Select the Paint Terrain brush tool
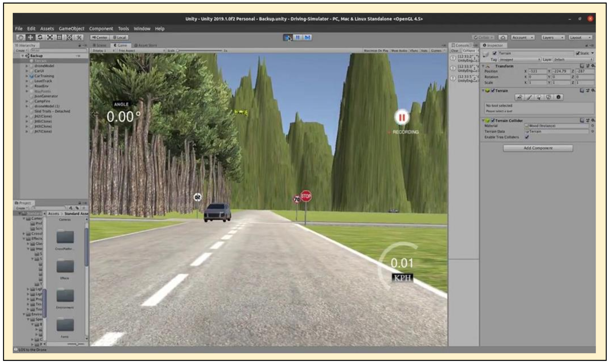The height and width of the screenshot is (364, 610). coord(529,97)
